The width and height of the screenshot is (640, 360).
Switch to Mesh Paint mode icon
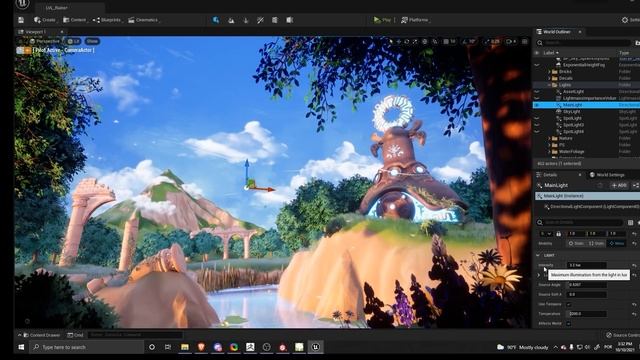[x=260, y=20]
